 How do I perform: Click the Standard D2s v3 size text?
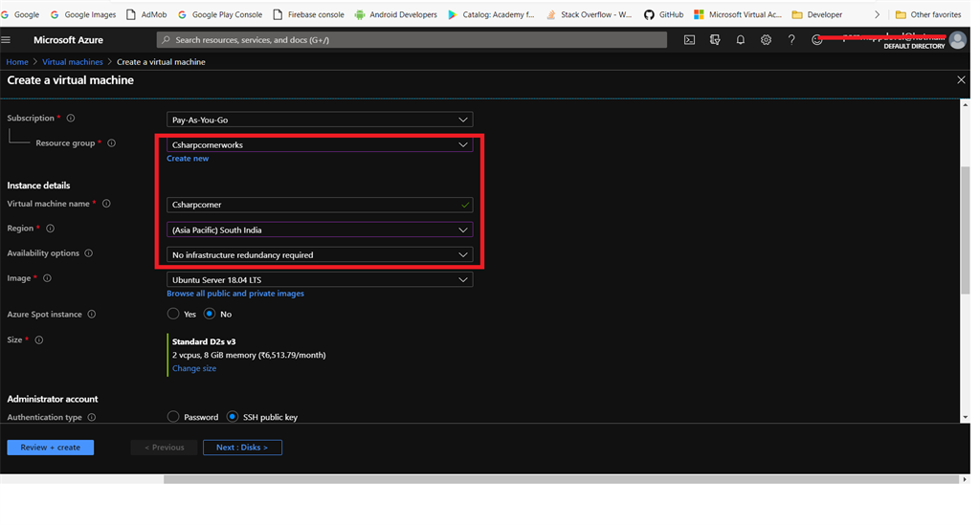click(204, 341)
